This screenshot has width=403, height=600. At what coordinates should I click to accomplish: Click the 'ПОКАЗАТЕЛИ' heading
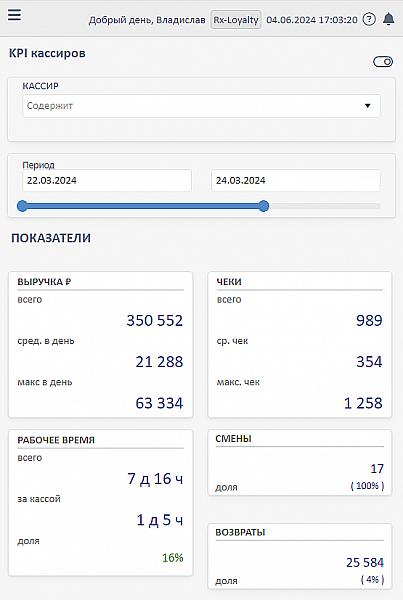click(x=51, y=238)
